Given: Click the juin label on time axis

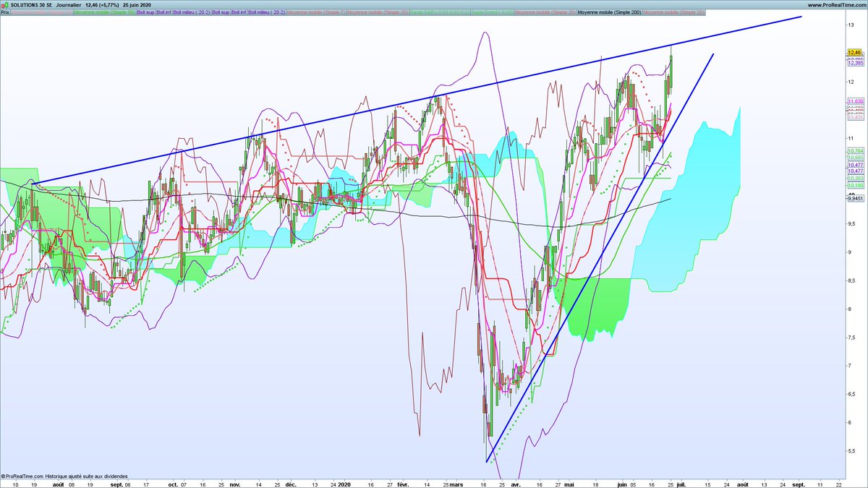Looking at the screenshot, I should 622,484.
